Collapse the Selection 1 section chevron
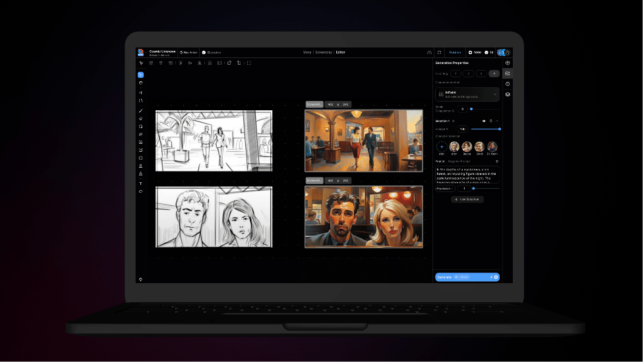This screenshot has height=363, width=644. click(x=498, y=121)
